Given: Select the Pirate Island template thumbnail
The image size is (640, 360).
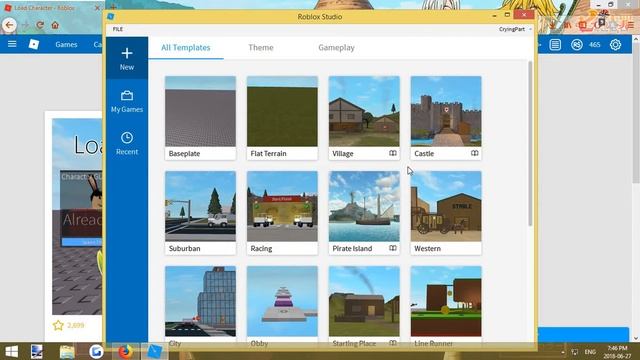Looking at the screenshot, I should pyautogui.click(x=364, y=206).
